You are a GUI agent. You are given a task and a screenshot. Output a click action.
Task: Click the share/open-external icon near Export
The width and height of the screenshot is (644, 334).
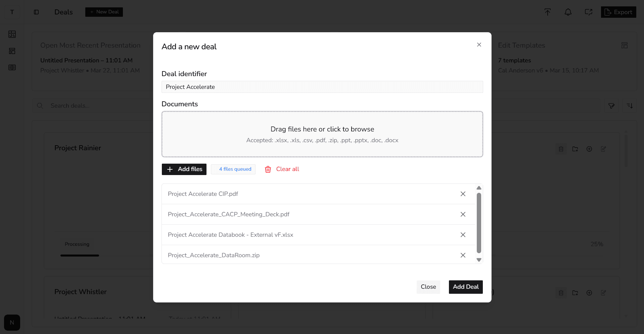coord(589,12)
